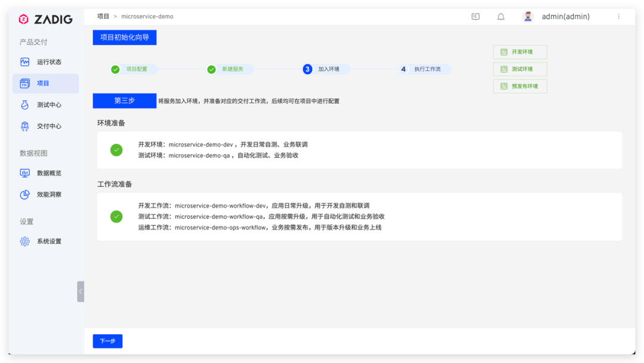Click the step number 3 circle

(x=307, y=69)
